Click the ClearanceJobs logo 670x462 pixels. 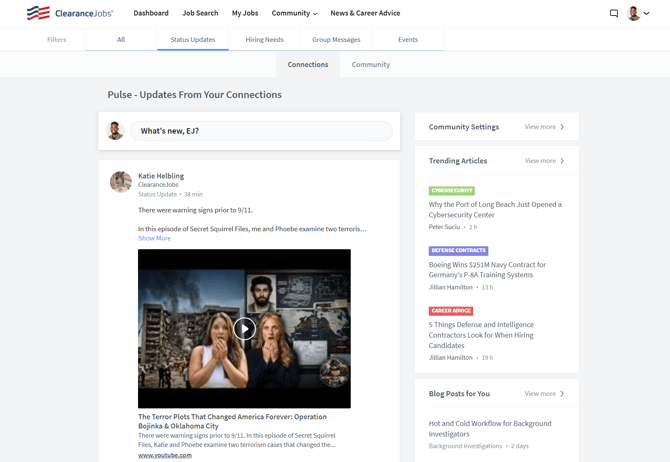[70, 13]
